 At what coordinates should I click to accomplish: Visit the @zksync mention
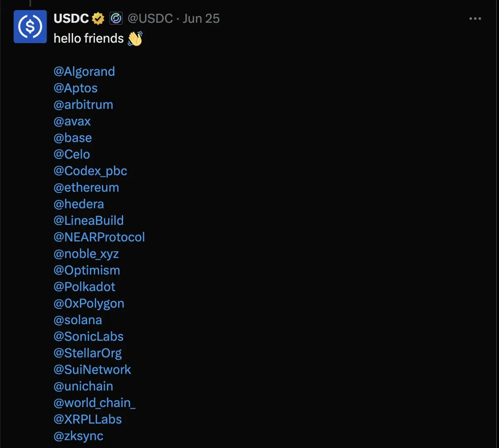click(x=79, y=436)
